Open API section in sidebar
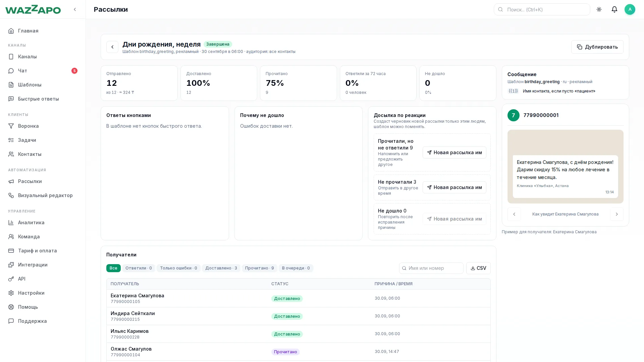 [43, 279]
